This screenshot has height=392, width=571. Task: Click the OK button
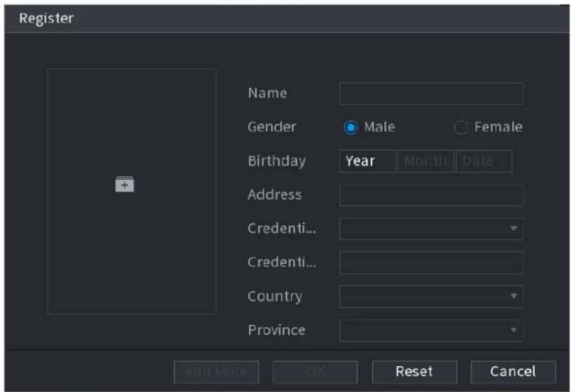pos(315,372)
